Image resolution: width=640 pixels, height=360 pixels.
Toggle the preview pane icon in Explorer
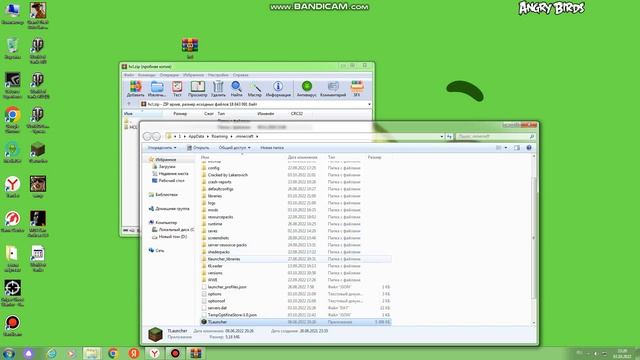click(x=517, y=148)
